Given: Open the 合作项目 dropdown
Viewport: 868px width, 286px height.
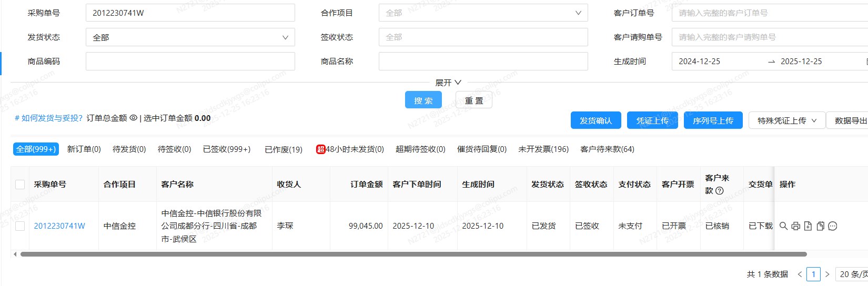Looking at the screenshot, I should 483,13.
